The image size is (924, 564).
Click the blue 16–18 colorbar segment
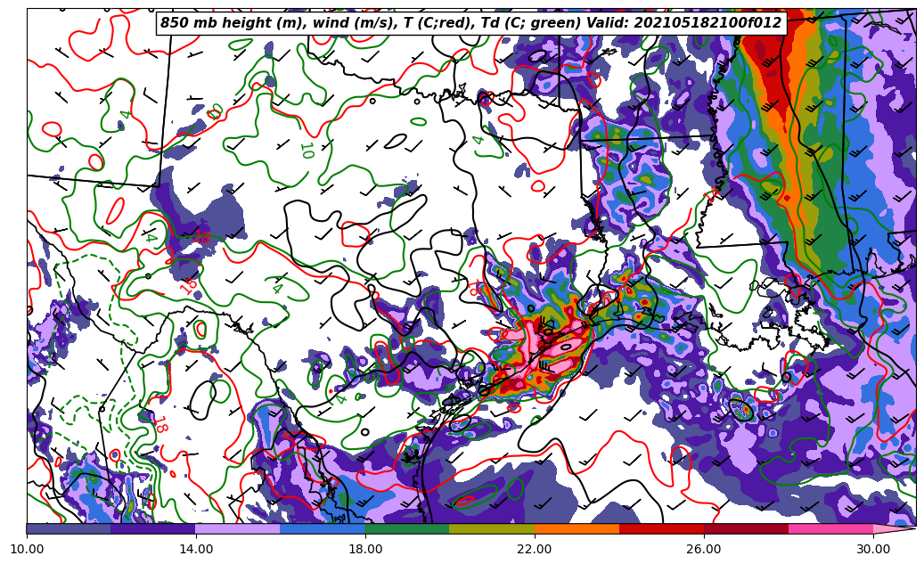[323, 528]
